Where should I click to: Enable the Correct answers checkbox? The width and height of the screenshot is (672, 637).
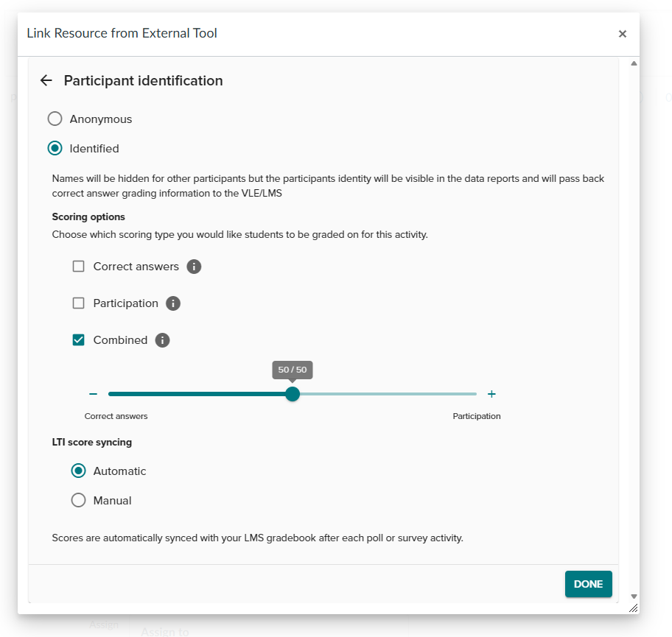(78, 267)
